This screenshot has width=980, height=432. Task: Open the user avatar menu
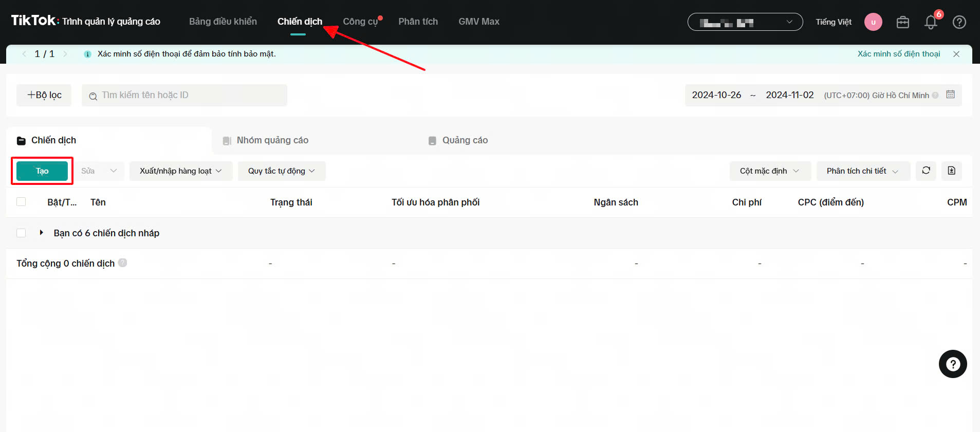click(x=873, y=22)
